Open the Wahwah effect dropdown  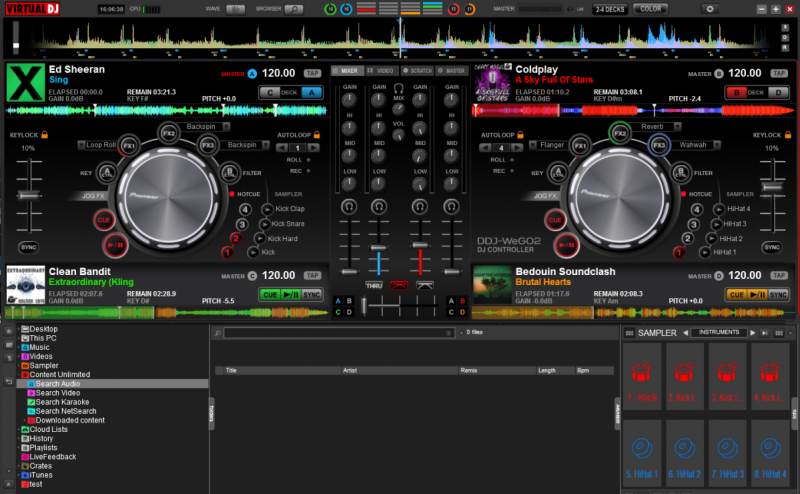point(717,145)
